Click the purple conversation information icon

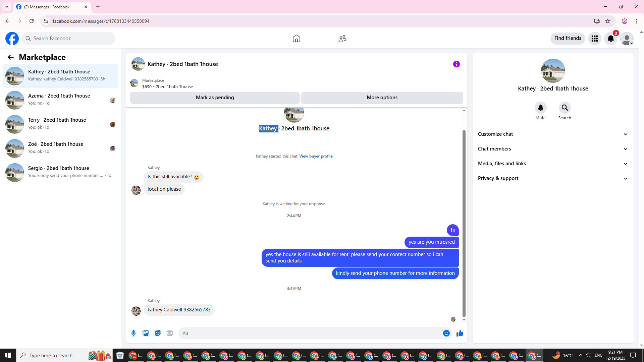(456, 64)
